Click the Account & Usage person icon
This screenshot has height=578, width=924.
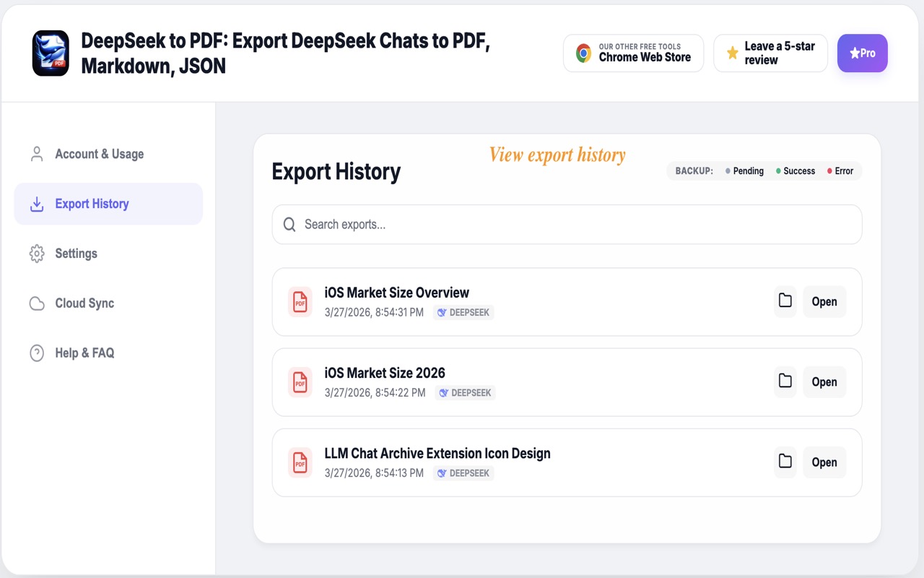37,154
